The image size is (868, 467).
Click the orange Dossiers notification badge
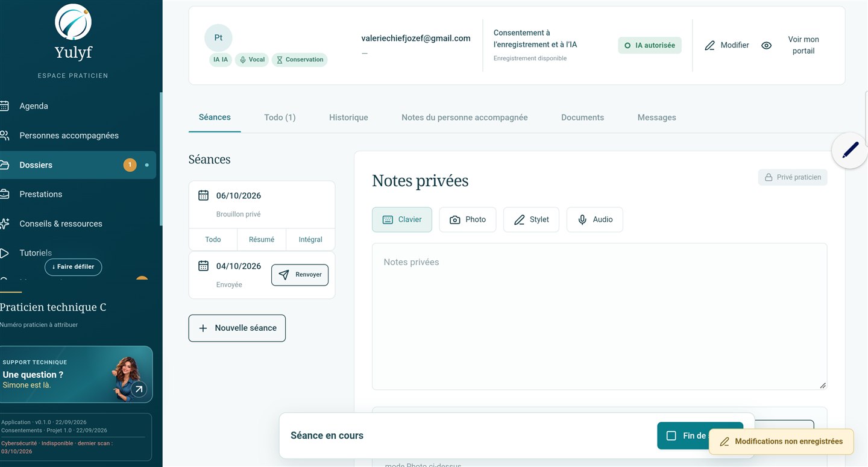pyautogui.click(x=130, y=165)
